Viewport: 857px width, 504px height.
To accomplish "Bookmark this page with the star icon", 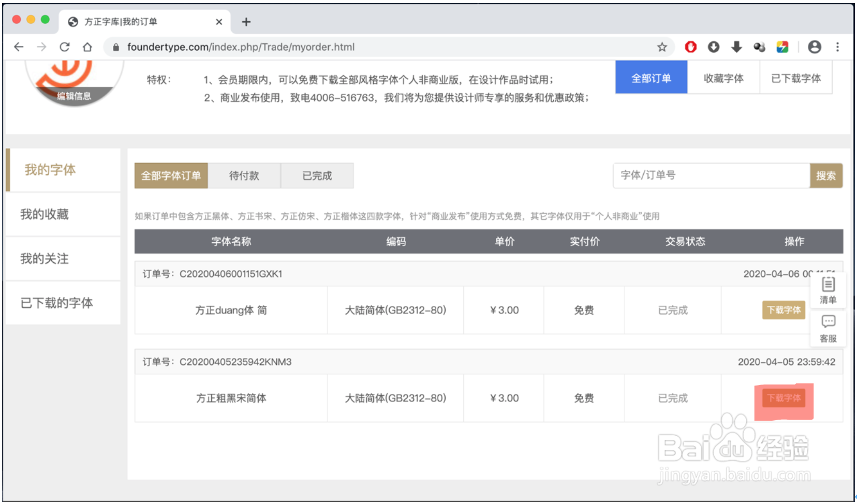I will point(662,47).
